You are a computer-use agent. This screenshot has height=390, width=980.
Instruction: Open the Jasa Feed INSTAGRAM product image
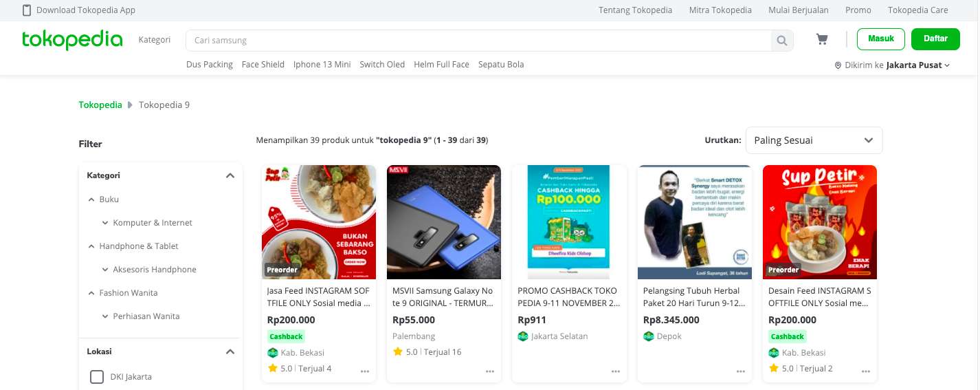coord(319,222)
